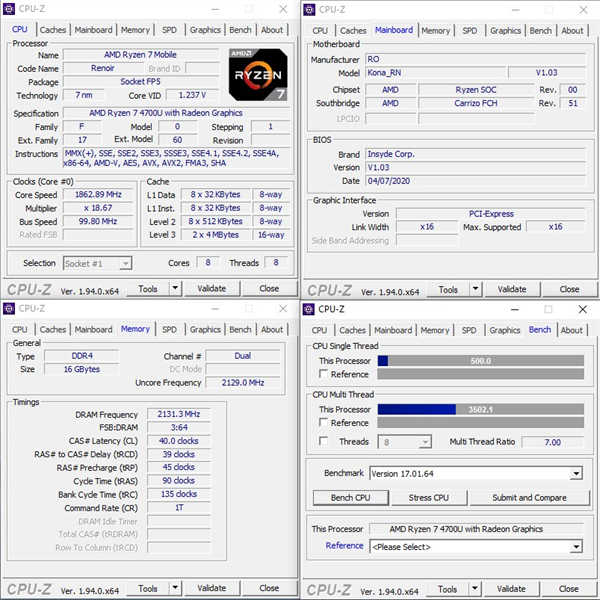Click the multi thread Reference bar
The height and width of the screenshot is (600, 600).
[x=481, y=422]
